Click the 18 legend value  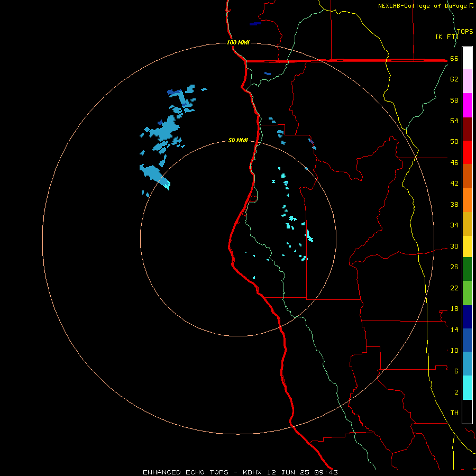pos(454,309)
